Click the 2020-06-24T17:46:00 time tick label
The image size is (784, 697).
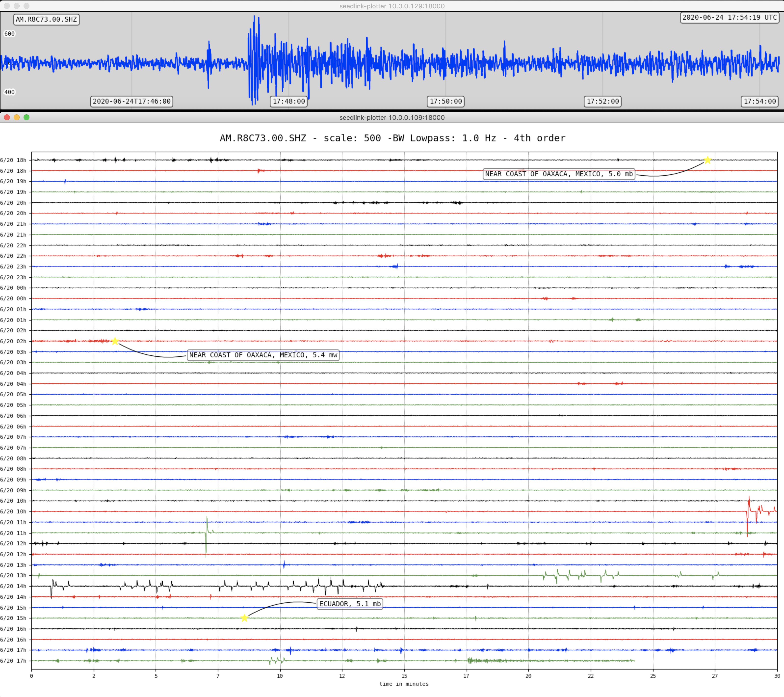coord(131,101)
